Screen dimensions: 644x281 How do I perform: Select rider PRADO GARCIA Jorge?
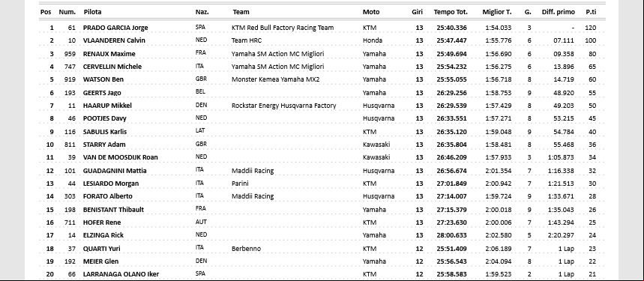(x=115, y=28)
